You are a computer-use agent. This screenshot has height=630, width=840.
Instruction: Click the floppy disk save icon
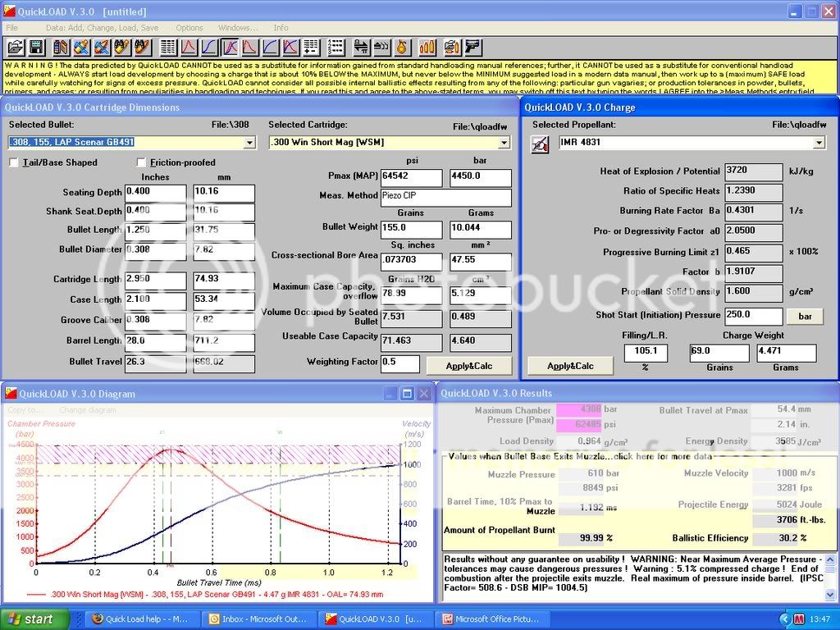pyautogui.click(x=36, y=47)
